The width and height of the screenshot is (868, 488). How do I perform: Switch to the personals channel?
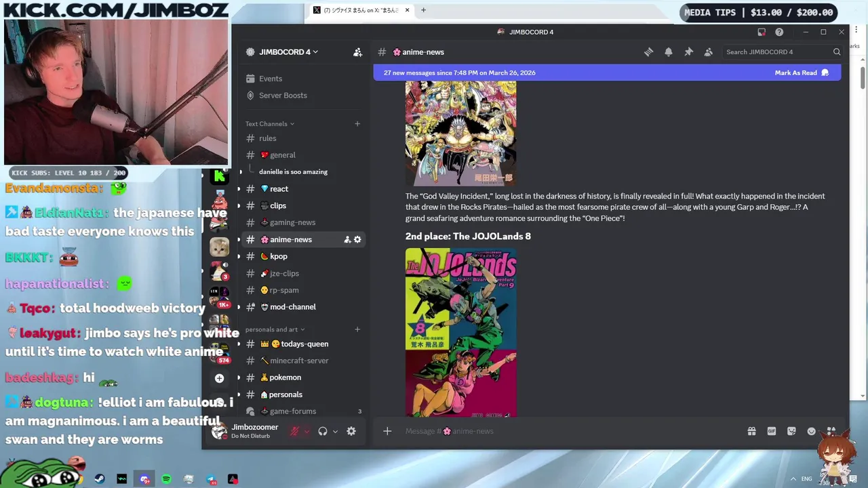point(303,394)
